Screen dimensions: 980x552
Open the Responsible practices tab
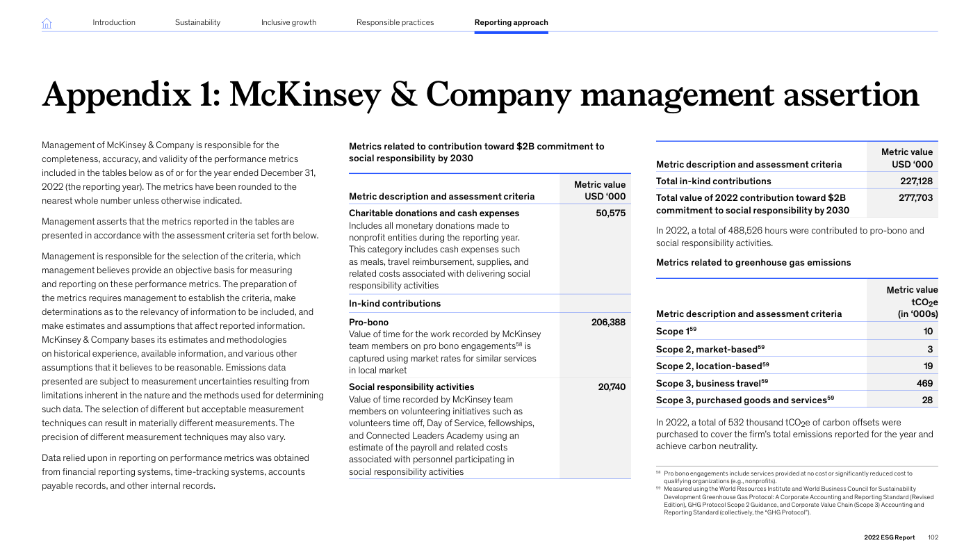[395, 22]
